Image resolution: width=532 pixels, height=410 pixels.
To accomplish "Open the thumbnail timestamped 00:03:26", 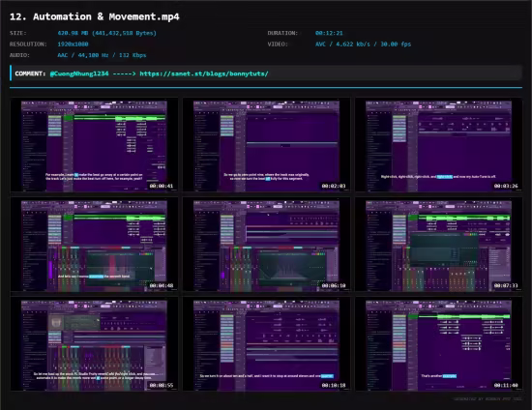I will tap(439, 145).
